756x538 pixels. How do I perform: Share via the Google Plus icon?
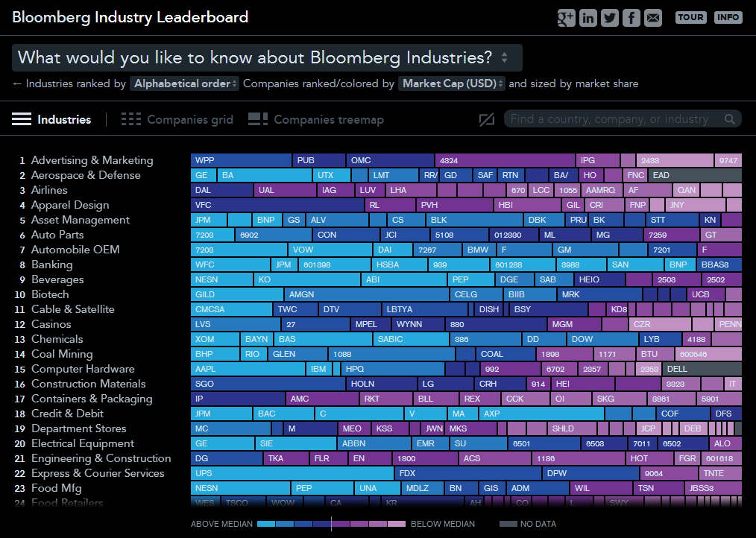coord(566,18)
